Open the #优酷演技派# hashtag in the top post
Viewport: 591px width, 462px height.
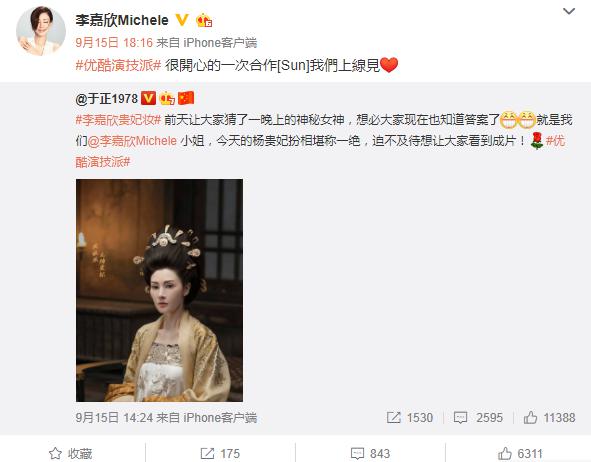coord(118,65)
